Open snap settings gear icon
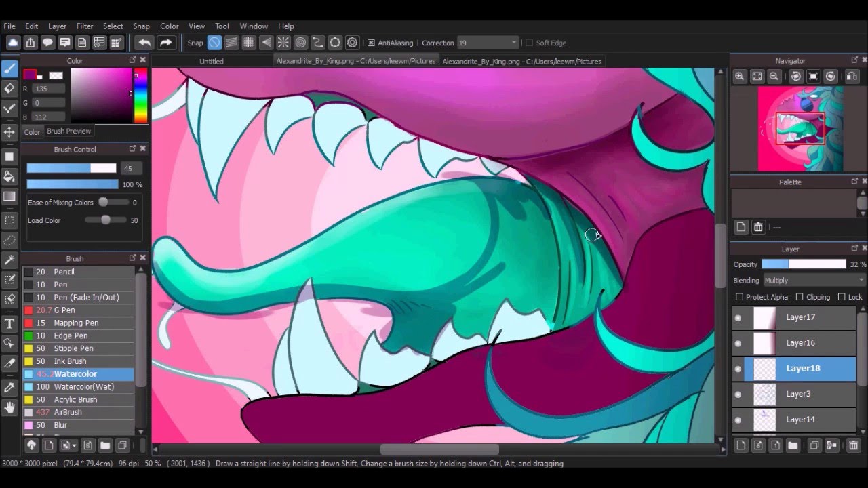The image size is (868, 488). tap(353, 43)
